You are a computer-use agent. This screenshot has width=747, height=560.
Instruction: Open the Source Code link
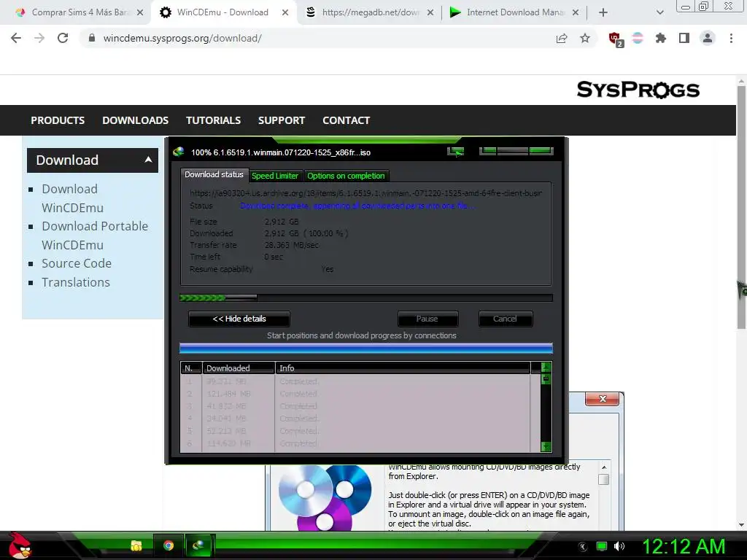tap(76, 263)
